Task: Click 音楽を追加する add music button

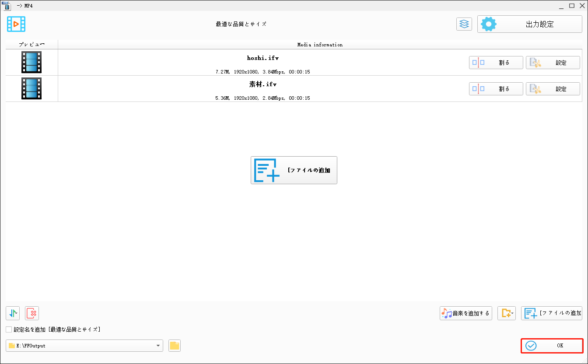Action: click(466, 313)
